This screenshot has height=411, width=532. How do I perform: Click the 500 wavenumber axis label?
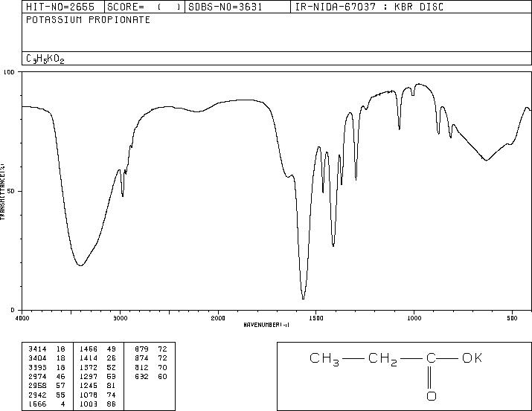(512, 318)
